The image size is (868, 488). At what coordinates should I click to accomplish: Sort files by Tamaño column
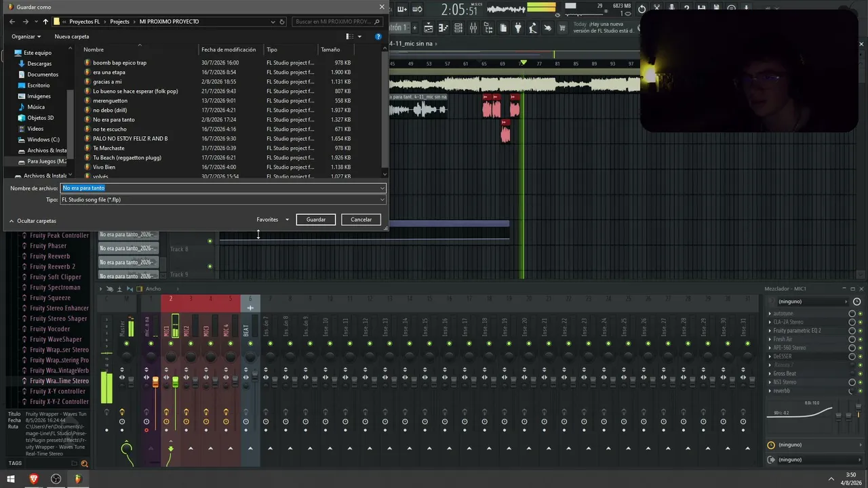pyautogui.click(x=330, y=49)
